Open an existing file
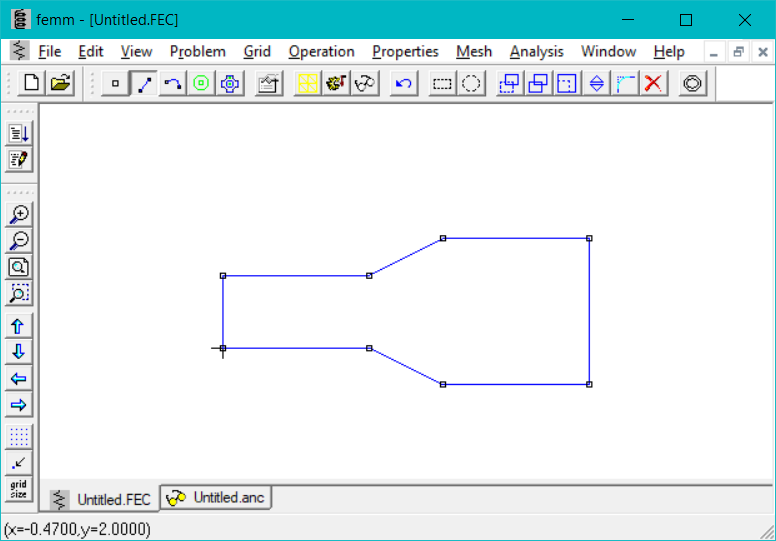776x541 pixels. tap(60, 83)
